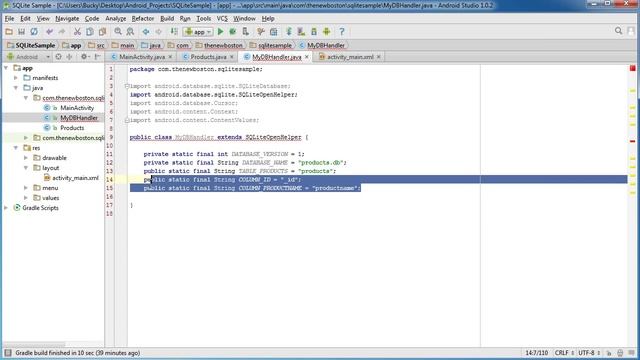Click the Search Everywhere magnifier icon

618,31
